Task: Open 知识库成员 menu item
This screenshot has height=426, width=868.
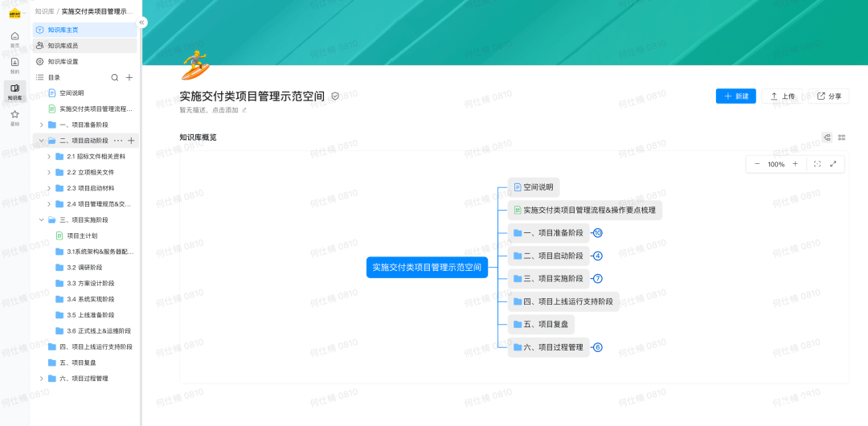Action: pos(84,46)
